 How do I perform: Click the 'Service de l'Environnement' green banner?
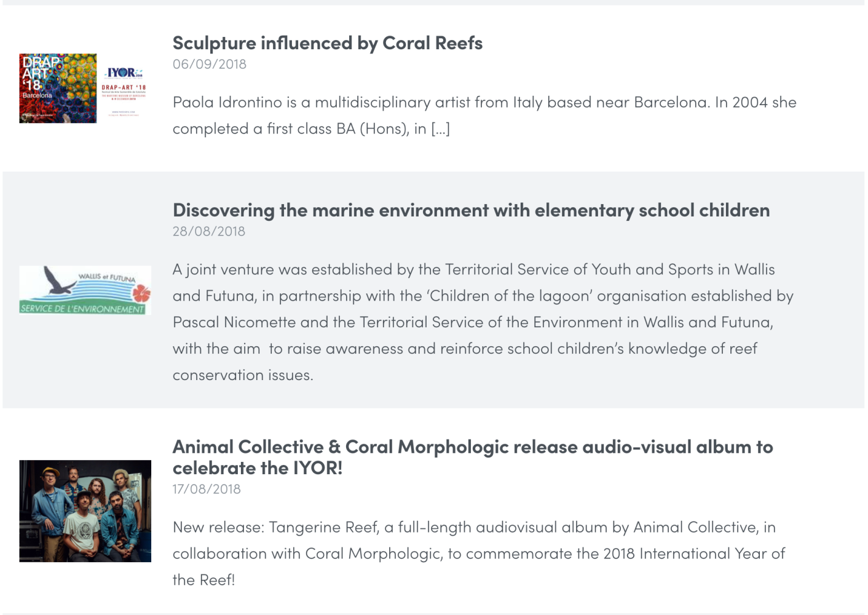click(x=82, y=308)
